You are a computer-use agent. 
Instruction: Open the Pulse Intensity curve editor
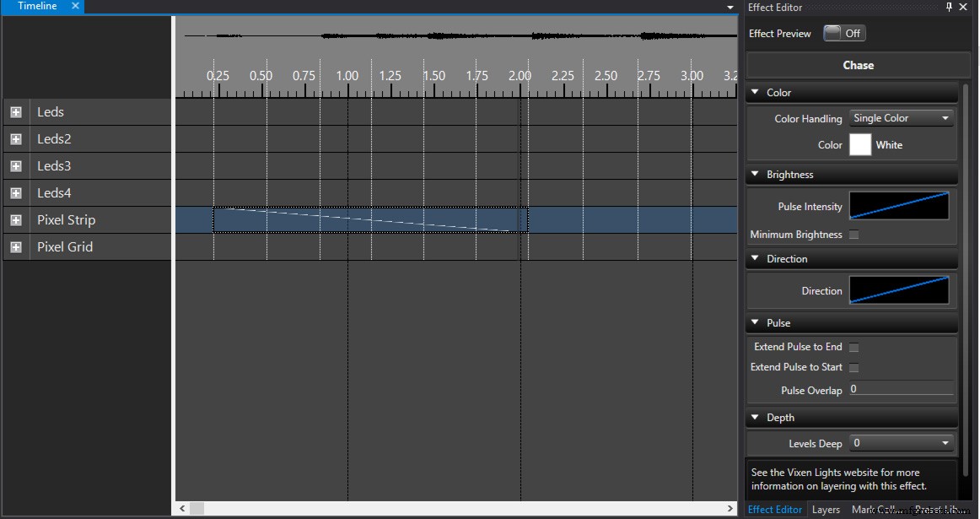point(898,206)
